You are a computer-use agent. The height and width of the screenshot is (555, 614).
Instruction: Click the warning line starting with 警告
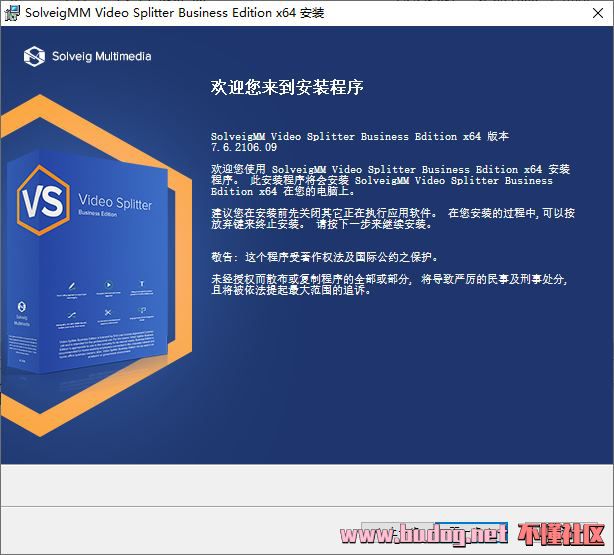tap(324, 257)
